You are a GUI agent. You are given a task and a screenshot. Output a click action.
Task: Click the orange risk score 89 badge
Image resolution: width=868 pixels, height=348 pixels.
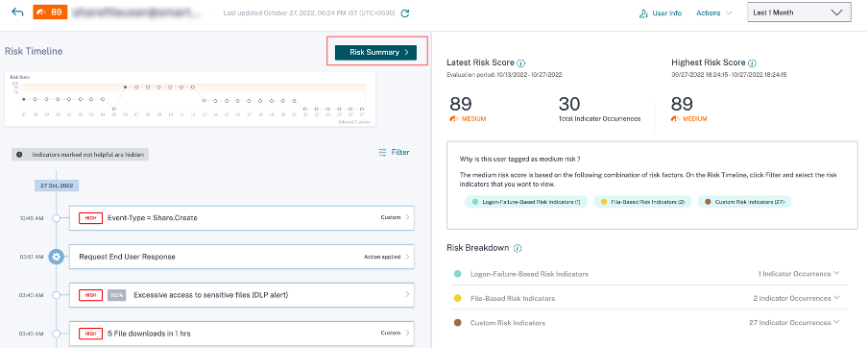click(x=50, y=12)
